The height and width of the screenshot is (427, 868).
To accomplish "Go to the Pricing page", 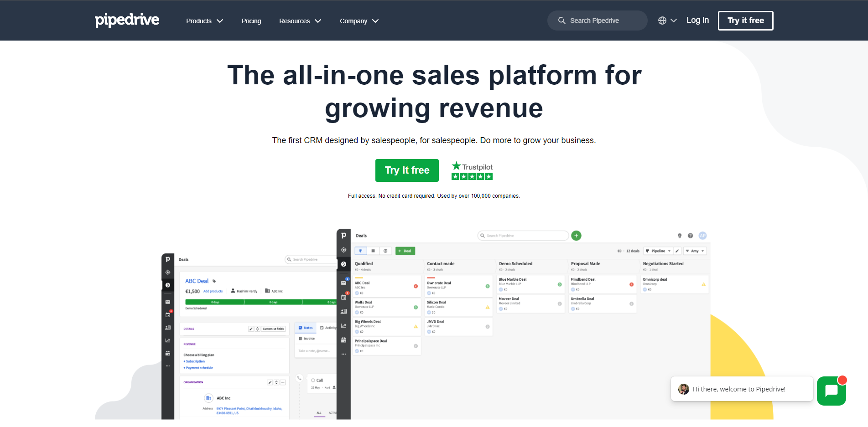I will point(251,21).
